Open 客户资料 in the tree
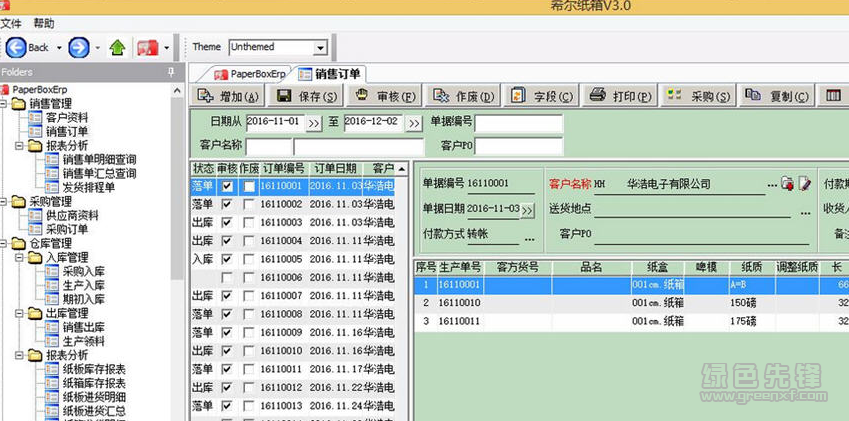 point(67,117)
